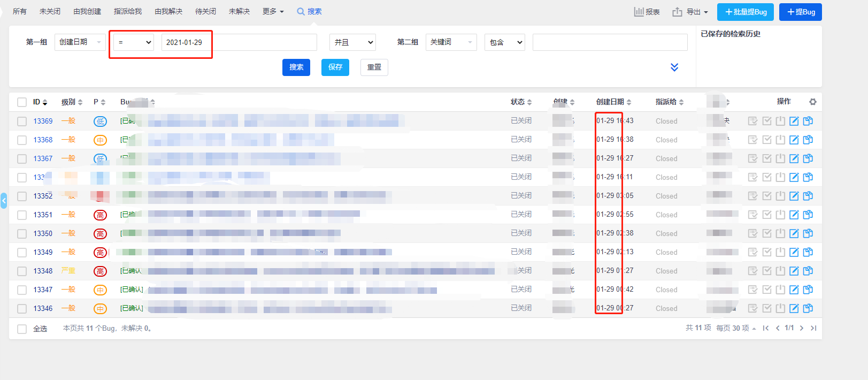The image size is (868, 380).
Task: Open the table column settings gear
Action: 813,102
